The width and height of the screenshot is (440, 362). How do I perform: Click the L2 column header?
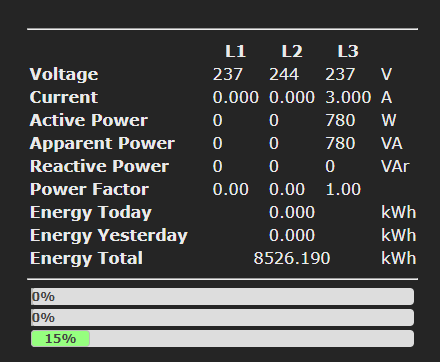click(x=292, y=51)
